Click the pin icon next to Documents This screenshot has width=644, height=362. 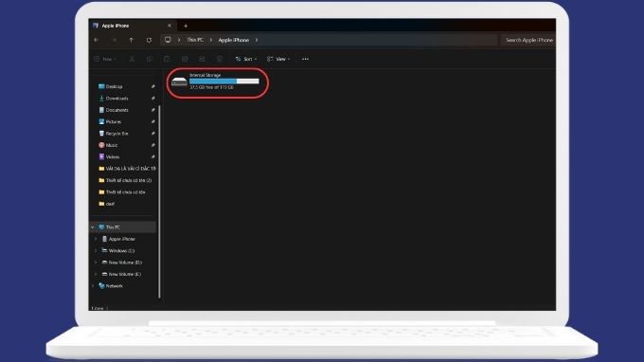coord(152,110)
